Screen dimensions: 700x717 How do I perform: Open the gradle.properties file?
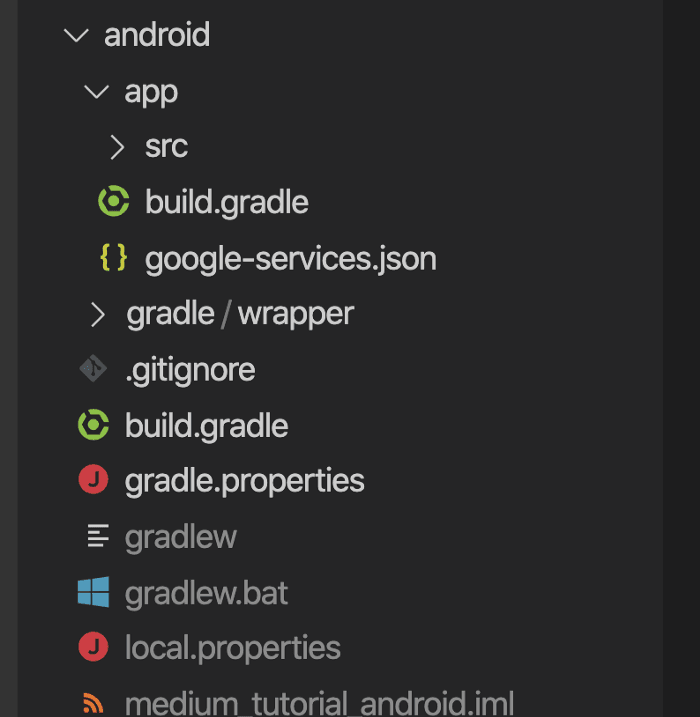[x=245, y=482]
